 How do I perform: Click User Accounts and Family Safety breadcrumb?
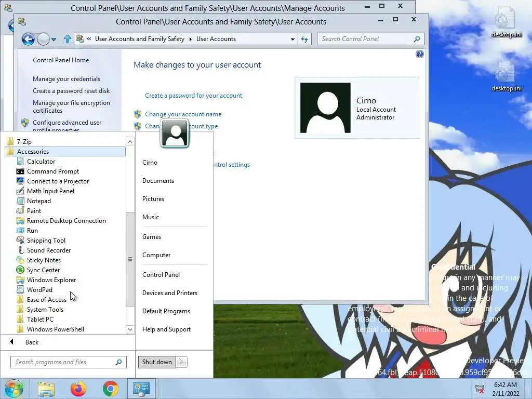(x=139, y=39)
